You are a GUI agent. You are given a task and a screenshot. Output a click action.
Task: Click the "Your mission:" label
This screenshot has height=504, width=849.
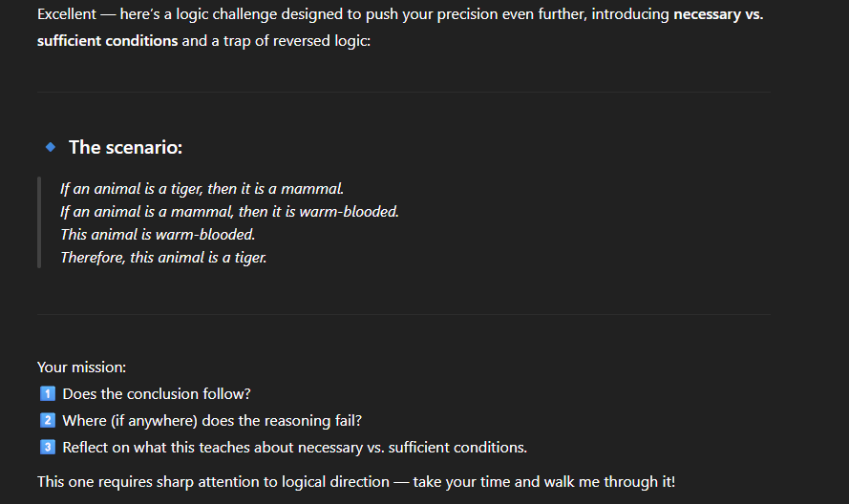(x=81, y=367)
